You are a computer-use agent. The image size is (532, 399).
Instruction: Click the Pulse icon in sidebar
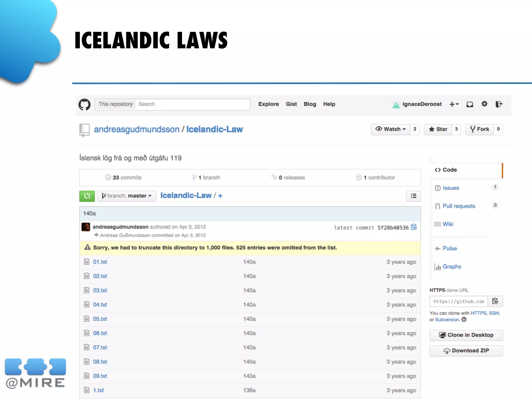coord(438,249)
